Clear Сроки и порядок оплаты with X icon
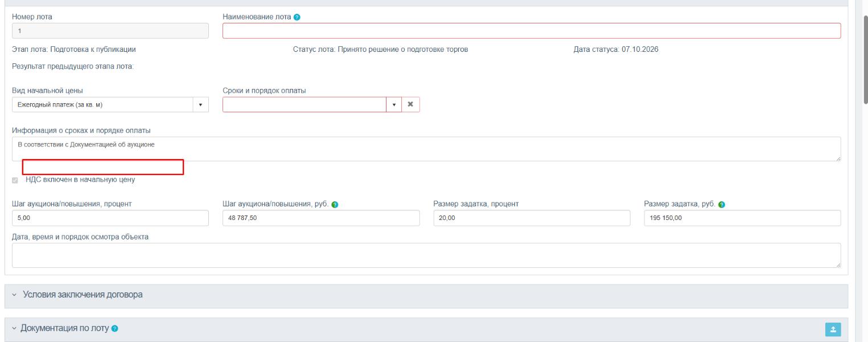 coord(410,105)
